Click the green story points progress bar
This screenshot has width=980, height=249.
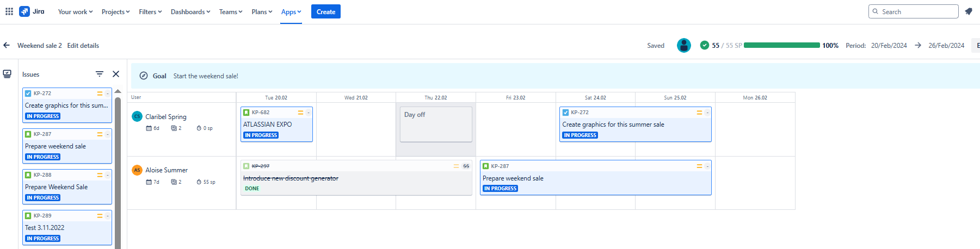click(x=782, y=46)
